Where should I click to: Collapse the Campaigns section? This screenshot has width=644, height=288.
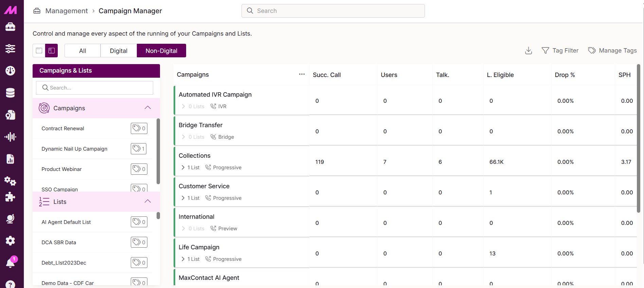click(147, 108)
